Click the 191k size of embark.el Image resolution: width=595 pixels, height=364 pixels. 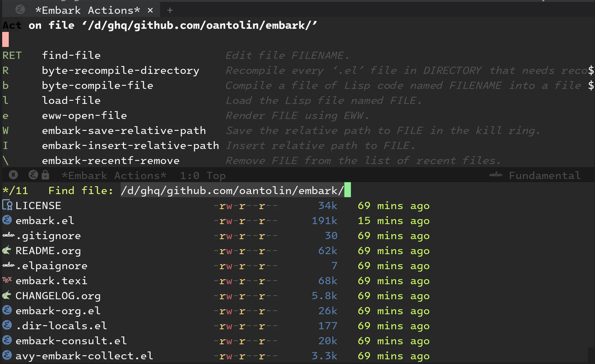pos(325,221)
